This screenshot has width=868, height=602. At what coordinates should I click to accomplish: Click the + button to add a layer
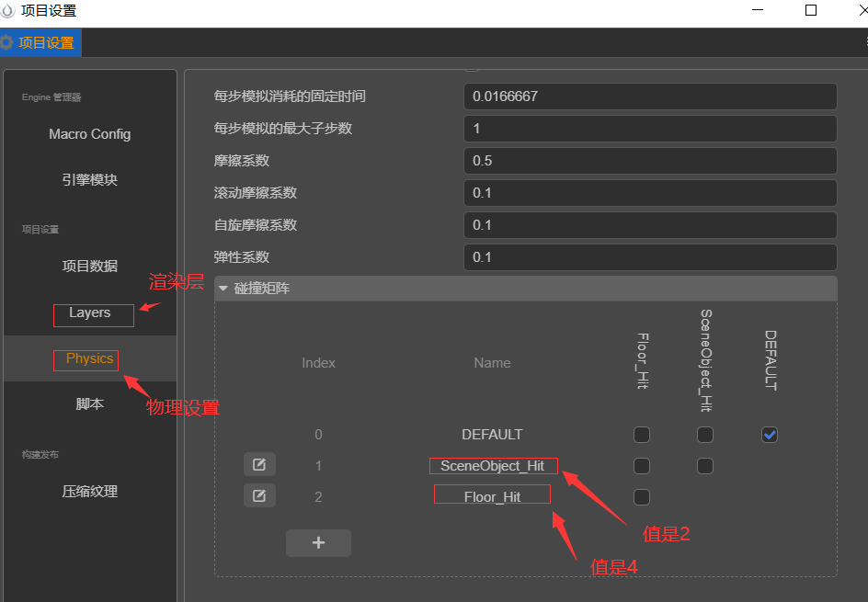click(318, 542)
